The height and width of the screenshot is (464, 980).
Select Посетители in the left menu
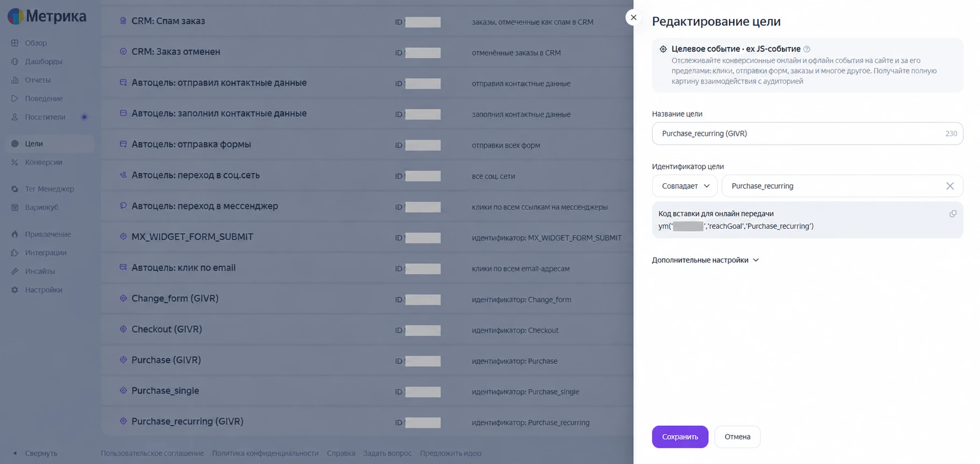(x=45, y=117)
